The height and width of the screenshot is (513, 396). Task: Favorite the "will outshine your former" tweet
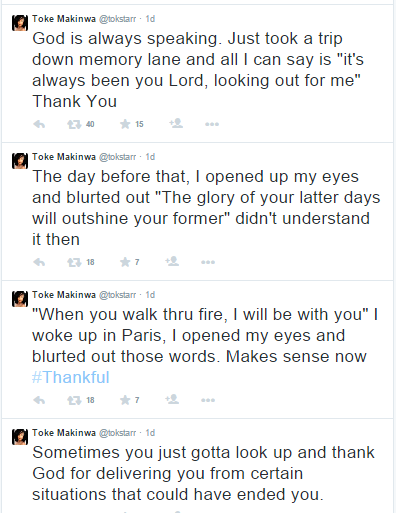[125, 262]
